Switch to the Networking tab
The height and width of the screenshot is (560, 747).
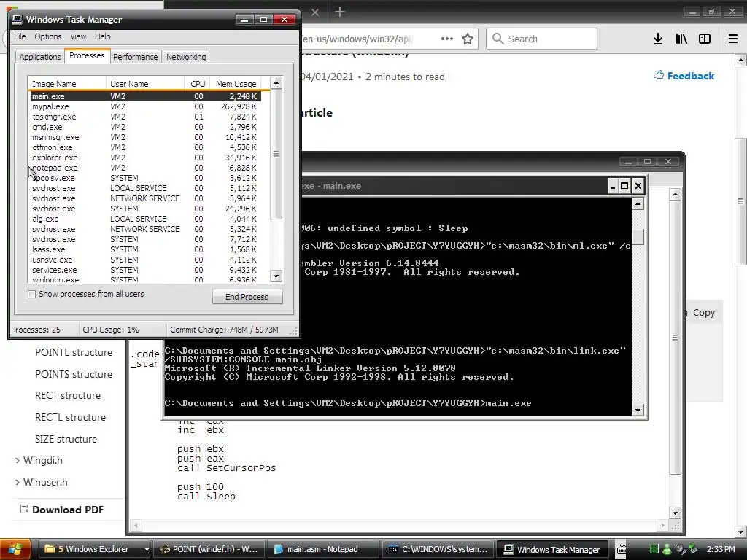click(186, 57)
